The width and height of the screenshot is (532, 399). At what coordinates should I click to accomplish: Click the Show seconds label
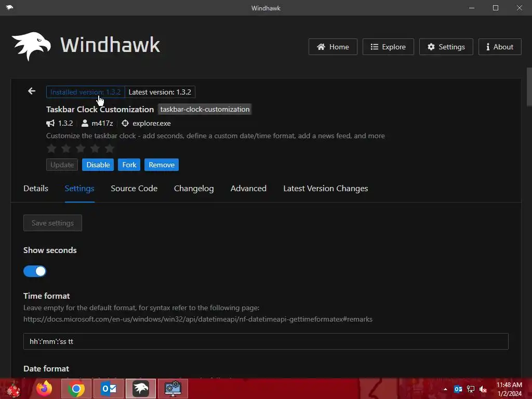pyautogui.click(x=50, y=250)
